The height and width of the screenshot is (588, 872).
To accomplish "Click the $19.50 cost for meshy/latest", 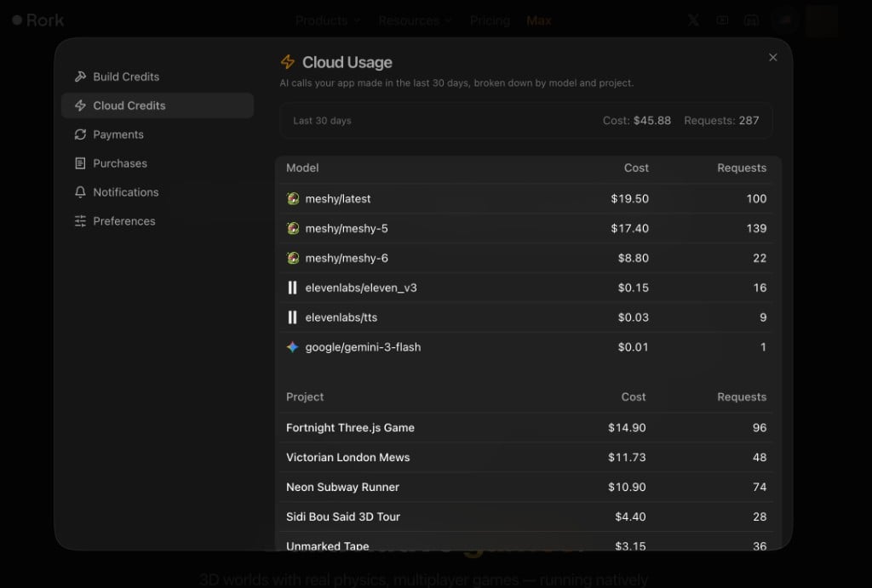I will coord(629,199).
